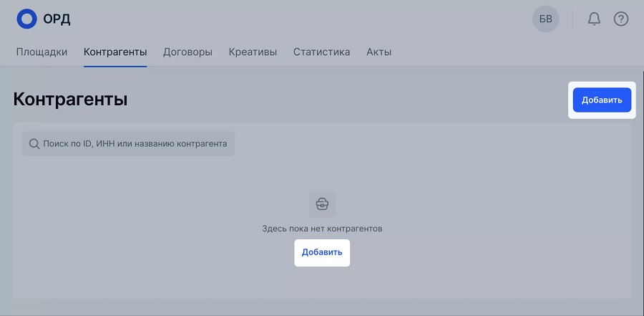The width and height of the screenshot is (644, 316).
Task: Switch to the Акты tab
Action: click(379, 52)
